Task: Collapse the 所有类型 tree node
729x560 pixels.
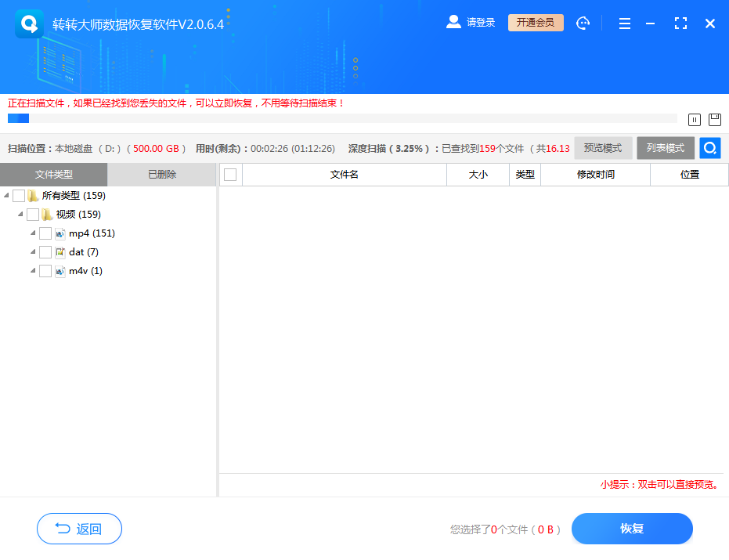Action: point(7,196)
